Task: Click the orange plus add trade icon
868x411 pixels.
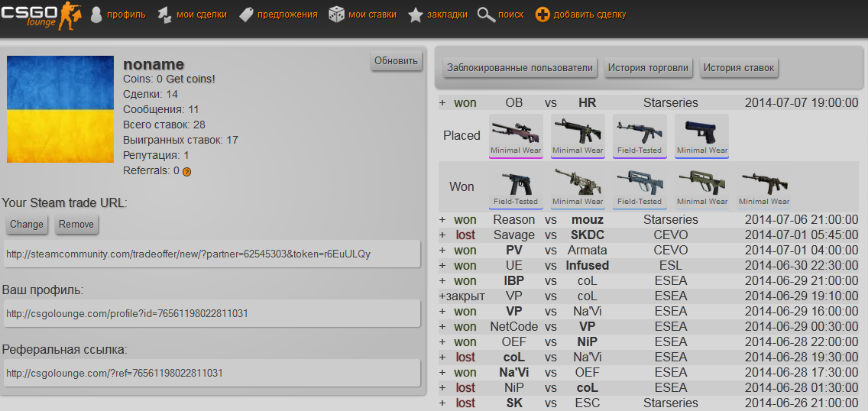Action: (x=542, y=15)
